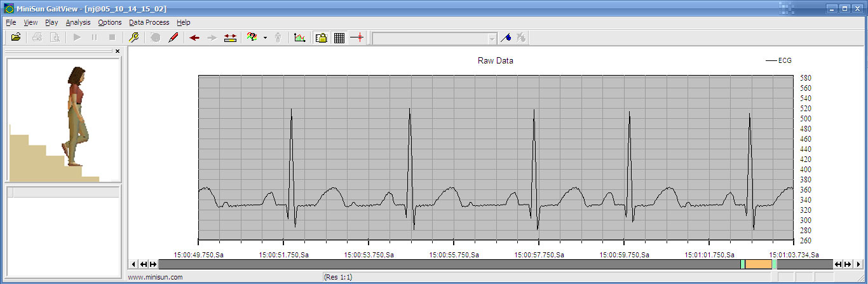
Task: Pause playback with the Pause button
Action: [94, 37]
